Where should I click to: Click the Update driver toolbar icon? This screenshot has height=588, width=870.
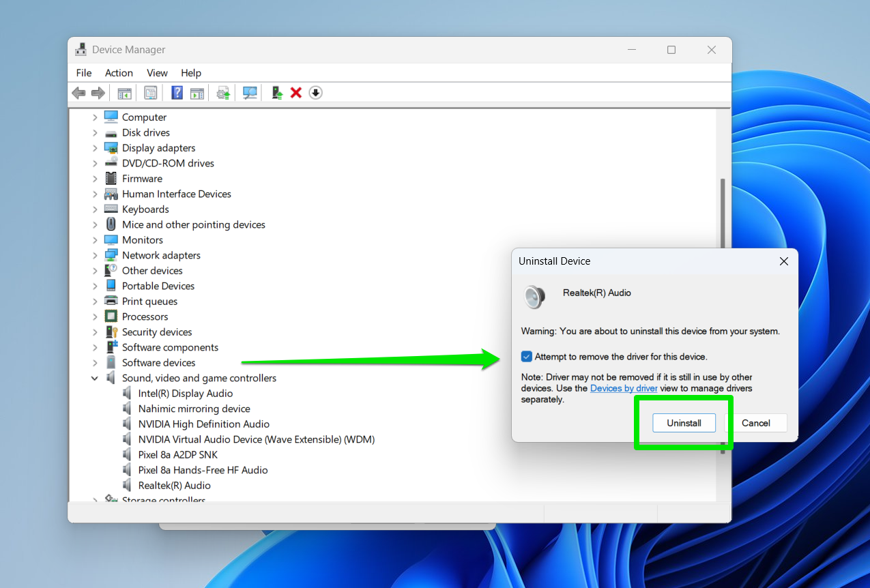[x=223, y=93]
